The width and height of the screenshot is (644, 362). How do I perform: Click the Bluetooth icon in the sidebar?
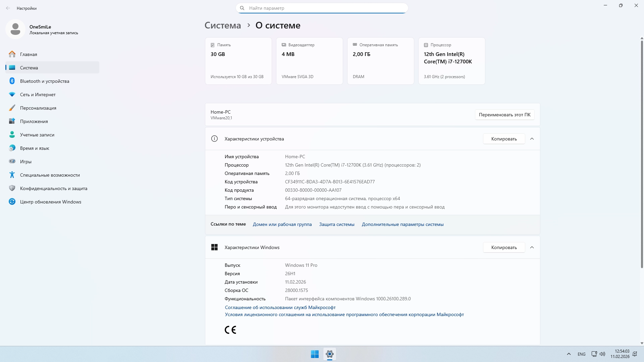(x=12, y=81)
